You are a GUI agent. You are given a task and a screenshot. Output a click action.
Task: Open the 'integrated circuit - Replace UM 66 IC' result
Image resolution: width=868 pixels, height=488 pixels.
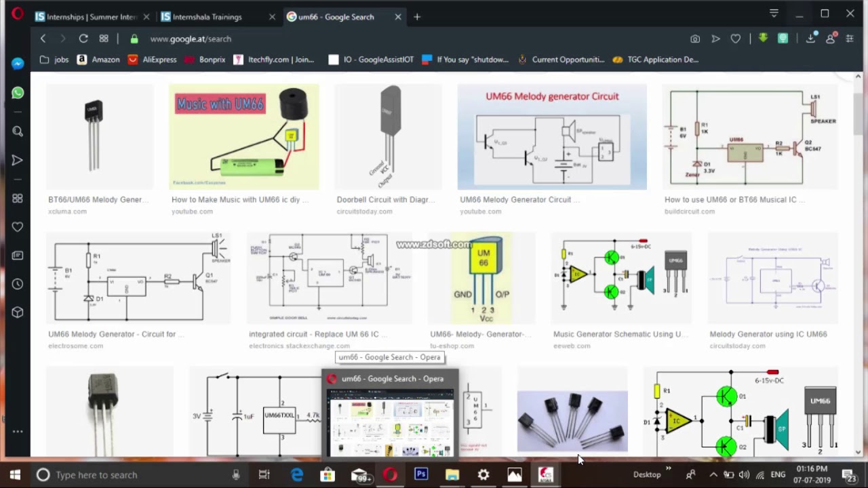(329, 278)
